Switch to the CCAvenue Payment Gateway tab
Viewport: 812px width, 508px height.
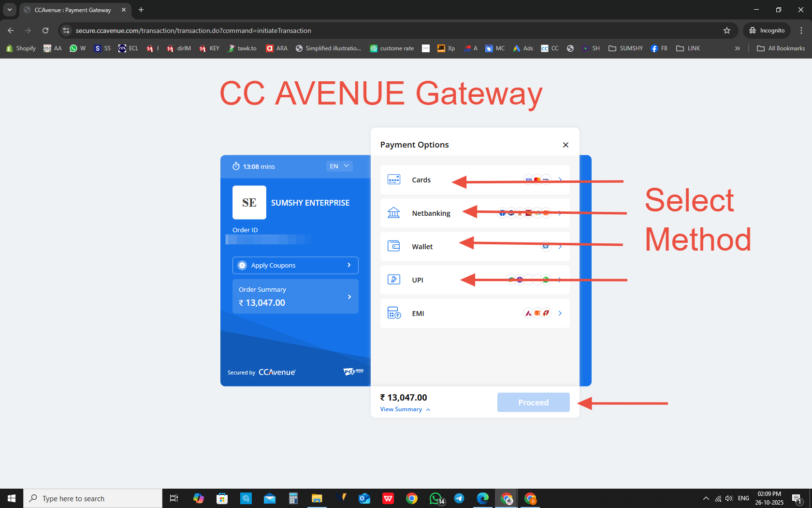(72, 10)
